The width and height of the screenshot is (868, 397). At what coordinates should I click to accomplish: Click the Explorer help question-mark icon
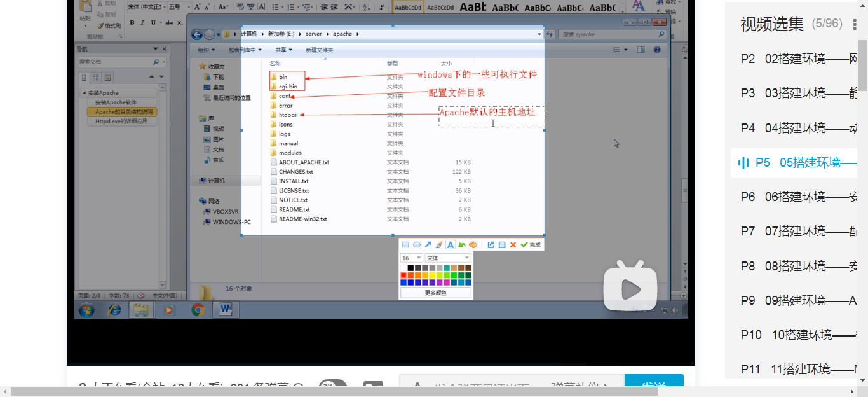tap(657, 50)
